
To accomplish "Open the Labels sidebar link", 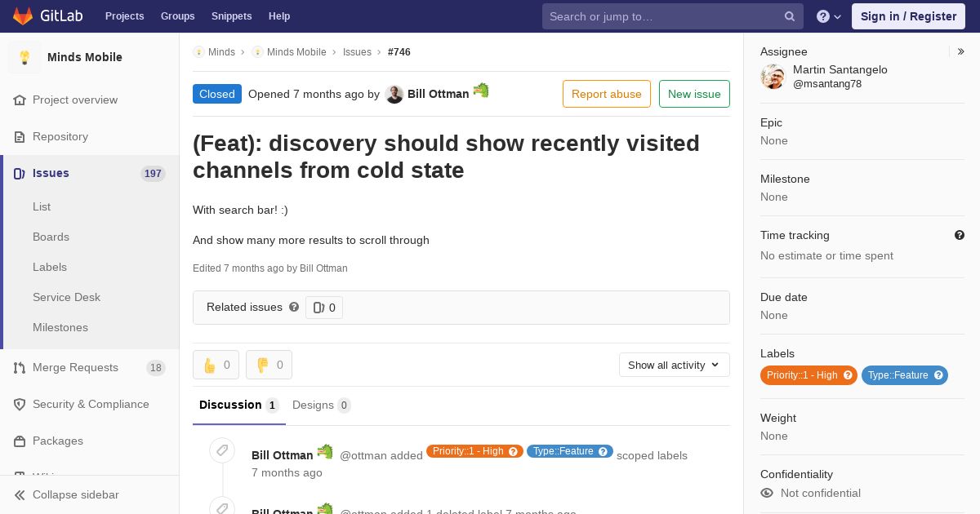I will [x=50, y=267].
